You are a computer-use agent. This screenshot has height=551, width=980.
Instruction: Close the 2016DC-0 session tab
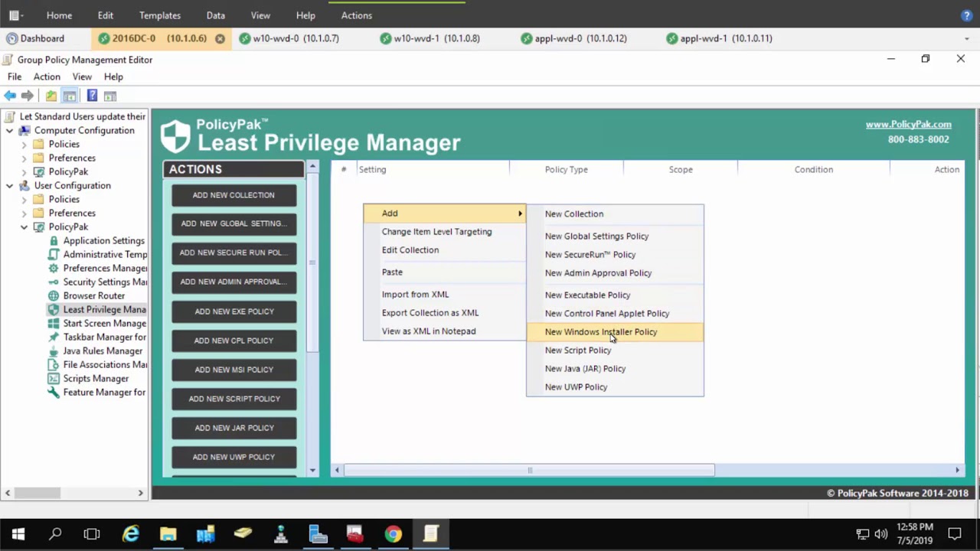(220, 38)
